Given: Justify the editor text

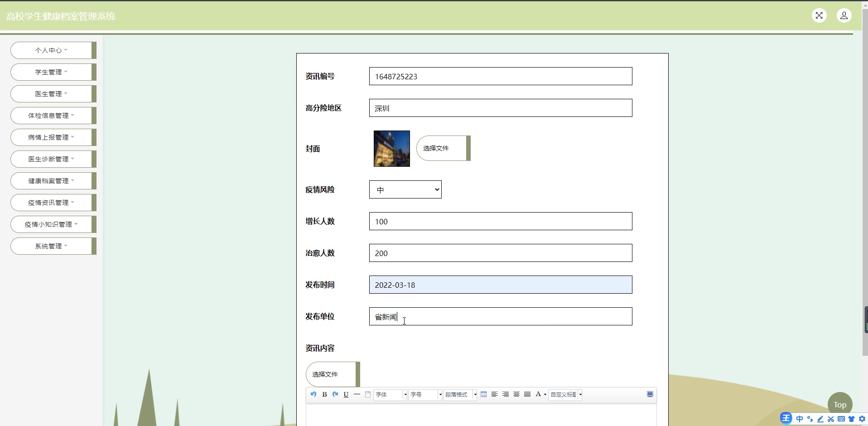Looking at the screenshot, I should point(527,394).
